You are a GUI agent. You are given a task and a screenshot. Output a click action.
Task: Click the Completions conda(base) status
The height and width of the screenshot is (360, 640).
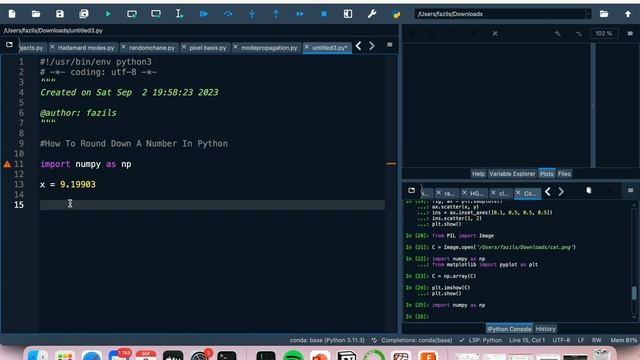[412, 340]
